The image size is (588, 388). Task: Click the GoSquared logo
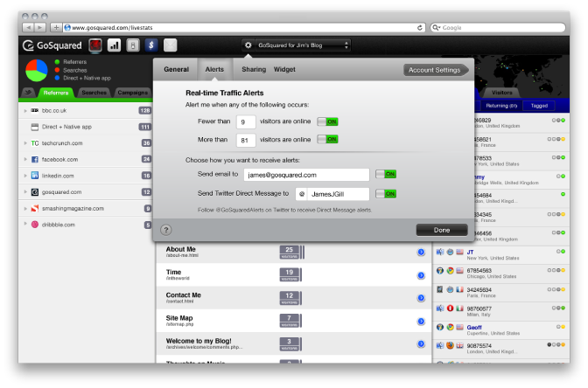52,45
